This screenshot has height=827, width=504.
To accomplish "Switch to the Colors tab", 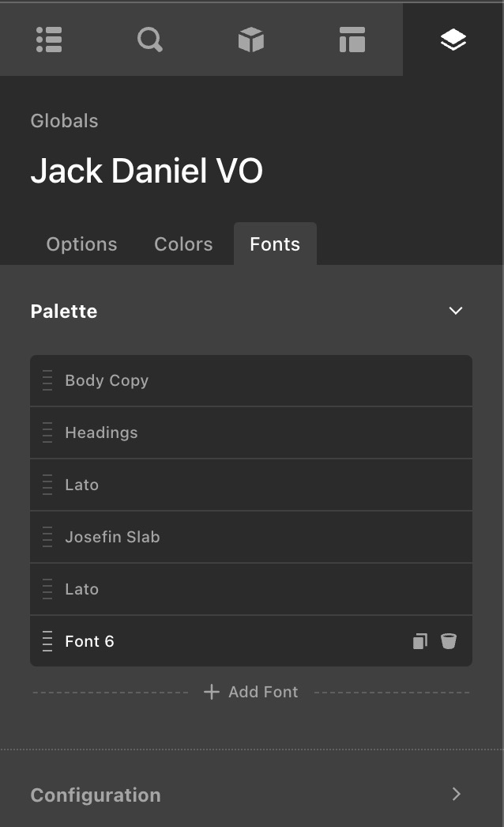I will [183, 244].
